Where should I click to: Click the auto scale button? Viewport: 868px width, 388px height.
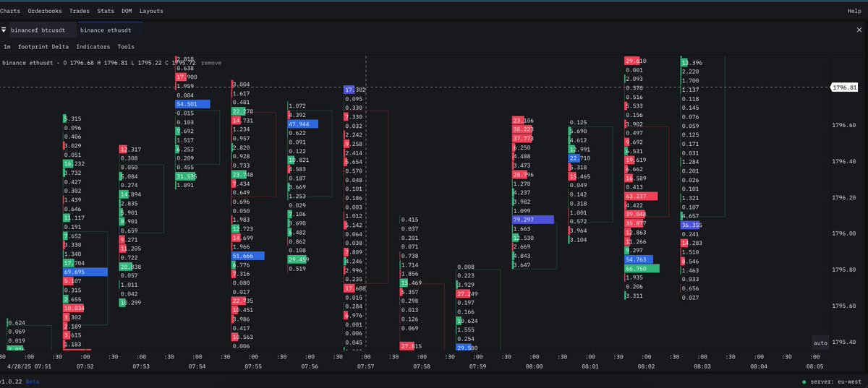[820, 342]
